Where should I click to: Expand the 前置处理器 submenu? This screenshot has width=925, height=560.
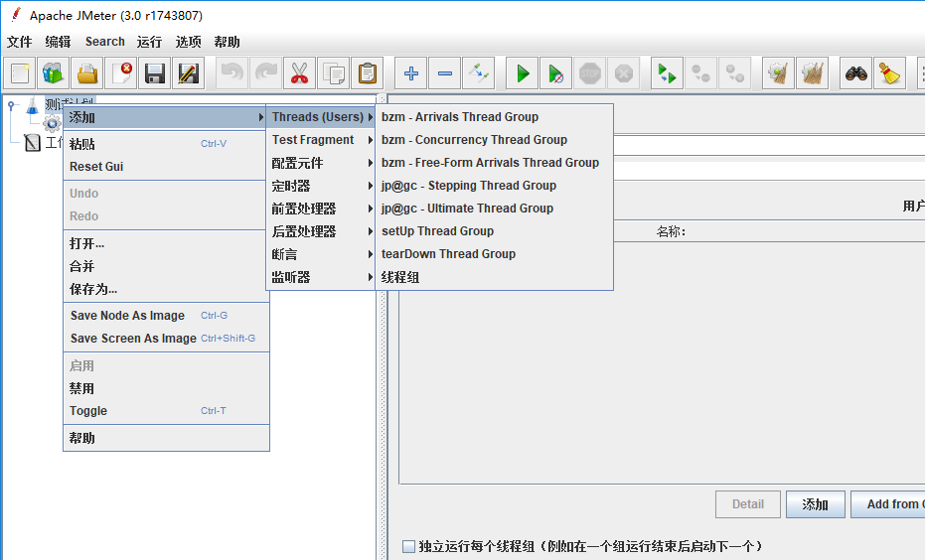click(x=321, y=209)
